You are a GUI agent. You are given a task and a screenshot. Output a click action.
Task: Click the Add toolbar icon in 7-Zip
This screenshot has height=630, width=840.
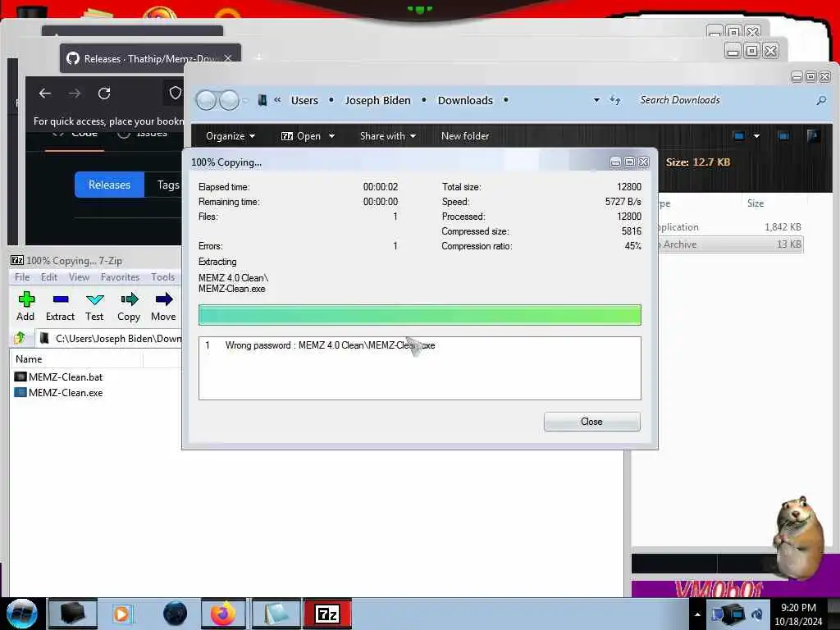point(25,307)
